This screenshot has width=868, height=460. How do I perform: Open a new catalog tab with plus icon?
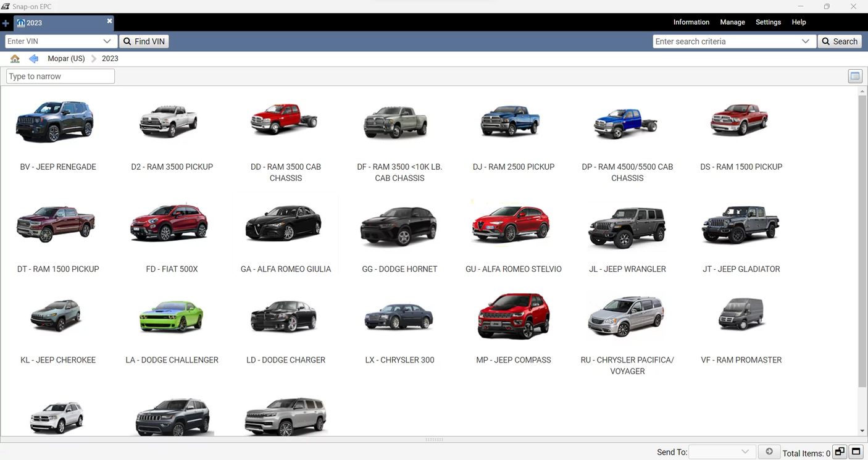point(6,22)
